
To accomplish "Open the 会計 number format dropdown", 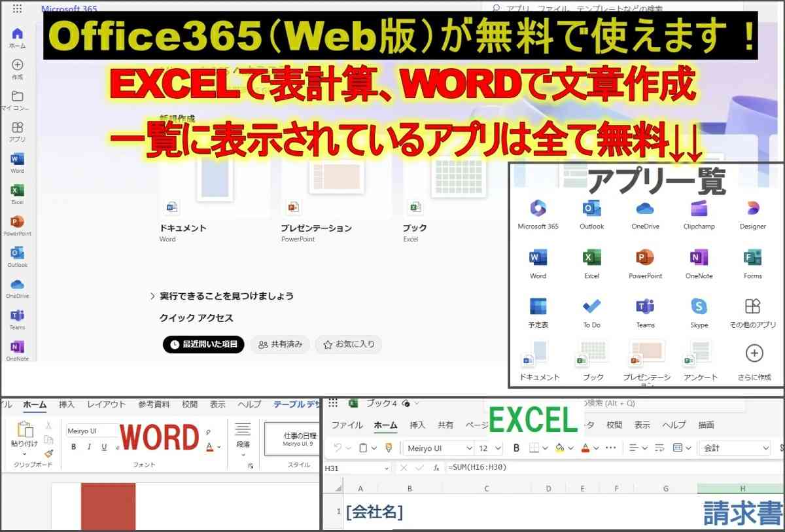I will point(765,448).
